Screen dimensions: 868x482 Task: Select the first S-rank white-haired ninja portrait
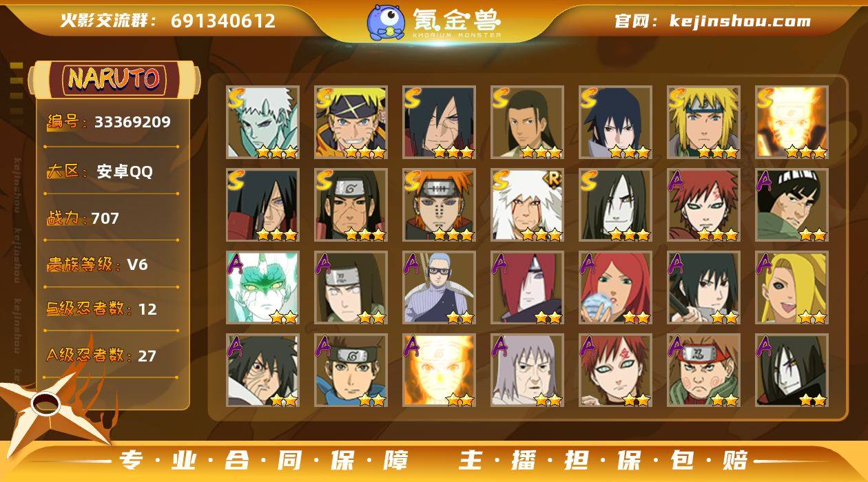coord(262,123)
